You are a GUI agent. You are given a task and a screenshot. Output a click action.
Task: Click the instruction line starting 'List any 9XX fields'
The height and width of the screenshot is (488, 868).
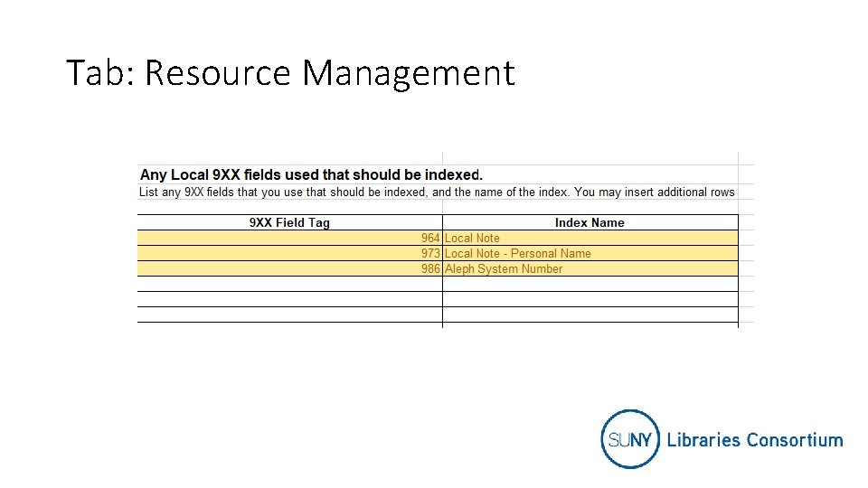click(437, 192)
